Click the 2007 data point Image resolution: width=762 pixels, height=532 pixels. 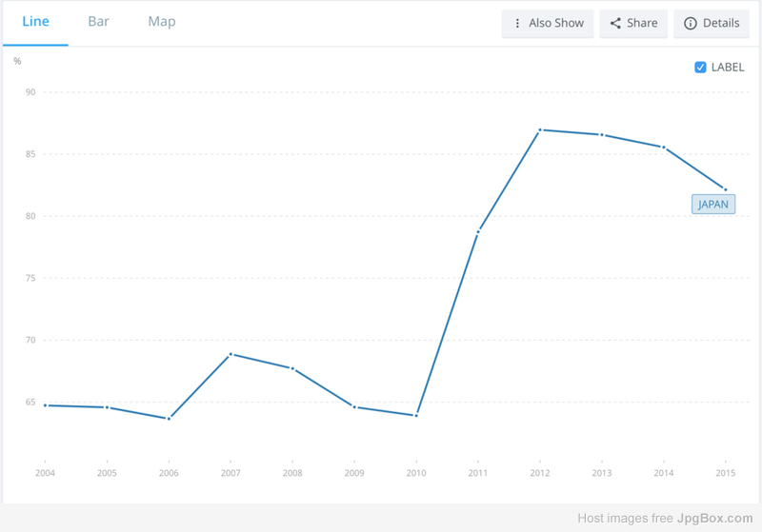231,354
